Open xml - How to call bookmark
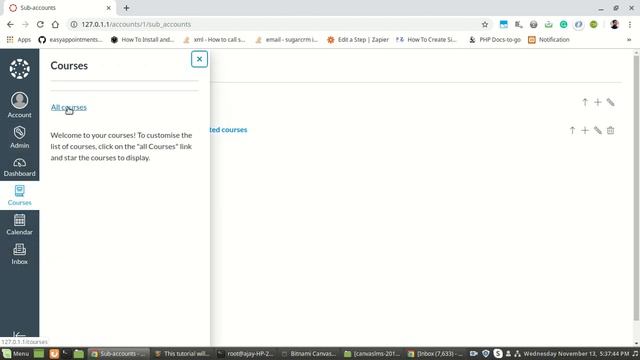 pyautogui.click(x=215, y=40)
